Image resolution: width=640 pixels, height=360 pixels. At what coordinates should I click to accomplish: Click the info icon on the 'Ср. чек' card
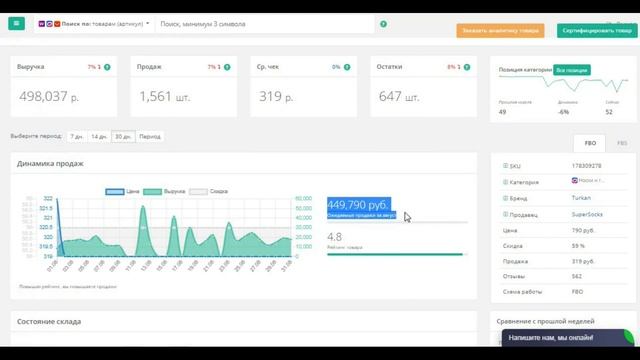tap(347, 67)
